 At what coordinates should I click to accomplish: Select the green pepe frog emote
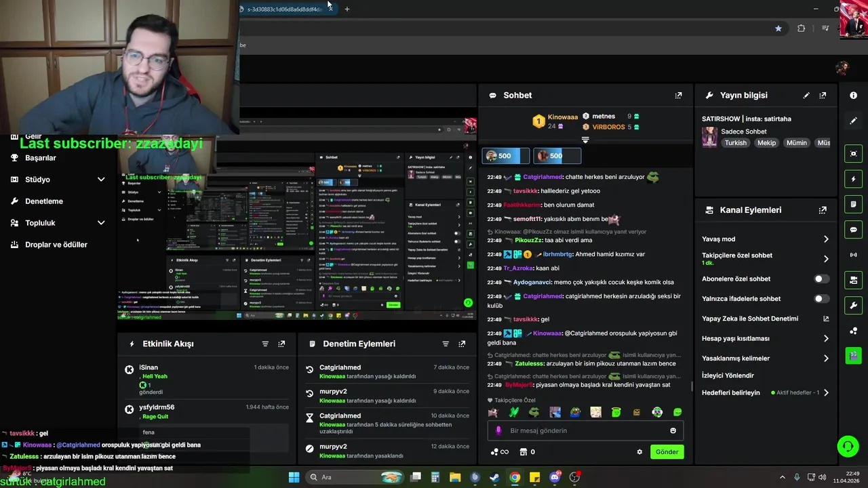click(x=534, y=412)
